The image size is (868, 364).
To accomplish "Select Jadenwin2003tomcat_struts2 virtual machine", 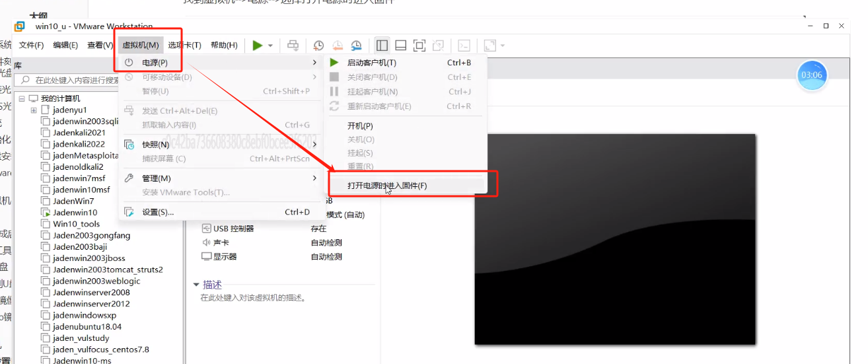I will click(108, 270).
